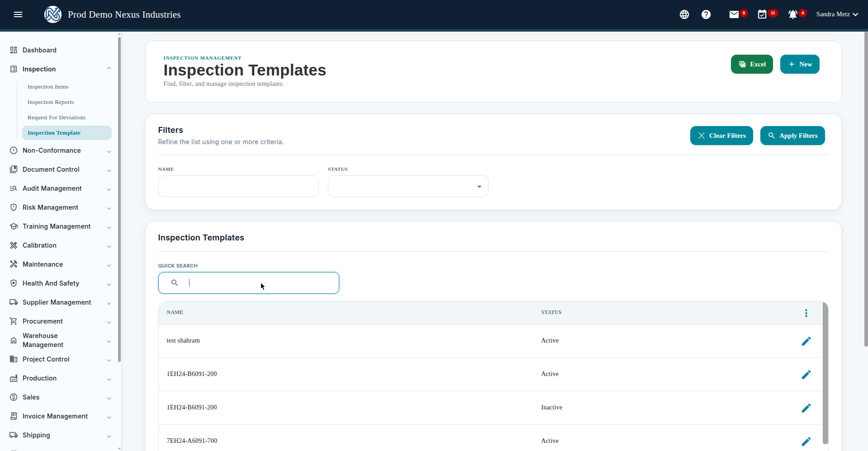Click the sidebar vertical scrollbar
Image resolution: width=868 pixels, height=451 pixels.
(119, 199)
